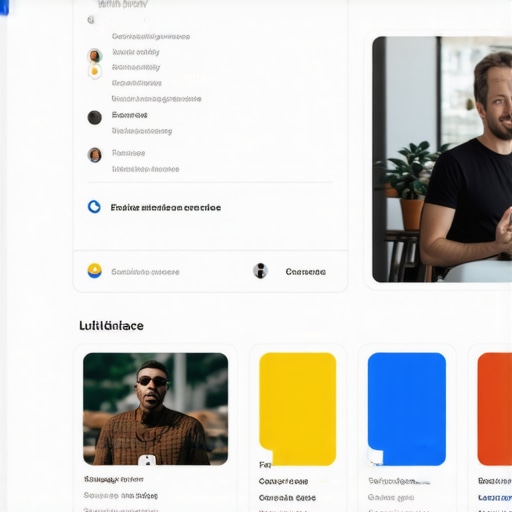The height and width of the screenshot is (512, 512).
Task: Open the photo of the bearded man in black shirt
Action: pyautogui.click(x=442, y=159)
